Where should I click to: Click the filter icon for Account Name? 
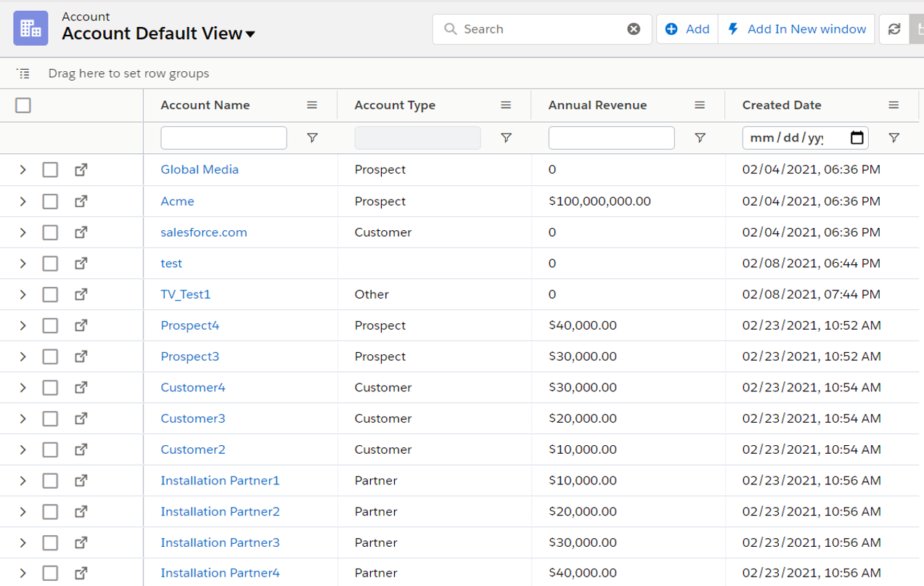pyautogui.click(x=312, y=138)
